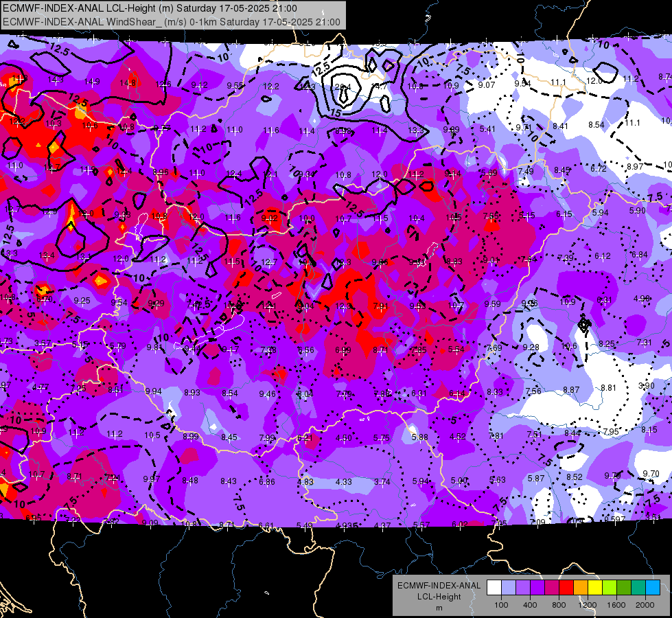Click the grid value 7.69
Screen dimensions: 672x618
(x=494, y=348)
